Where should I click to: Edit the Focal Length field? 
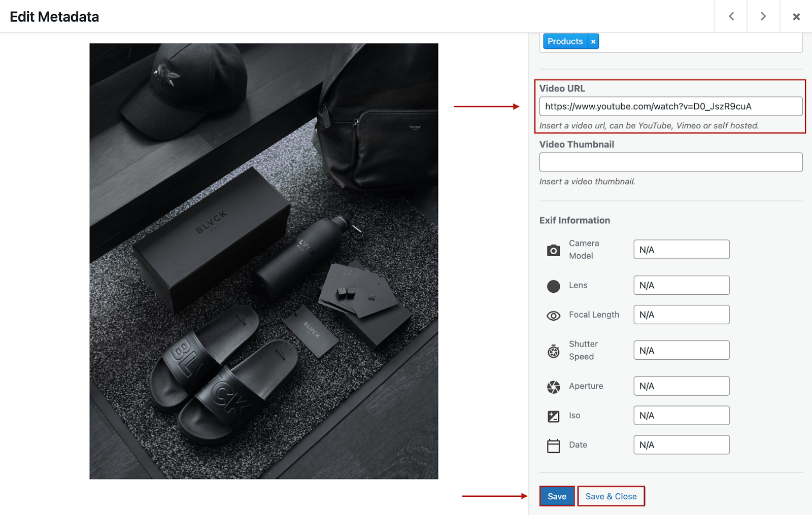pos(682,315)
